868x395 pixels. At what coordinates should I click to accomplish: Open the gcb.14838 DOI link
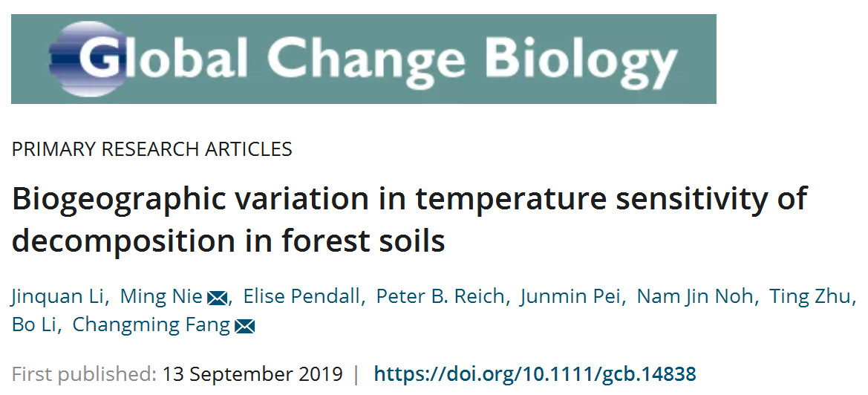535,373
